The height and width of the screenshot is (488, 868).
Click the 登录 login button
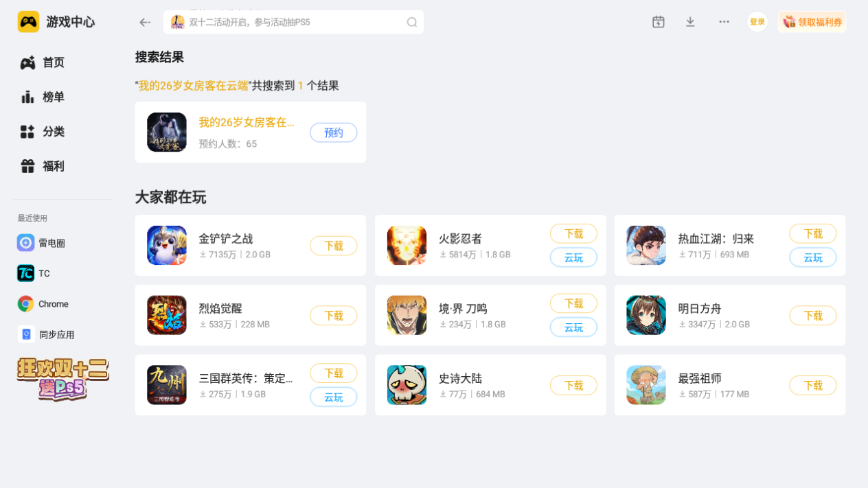coord(757,22)
